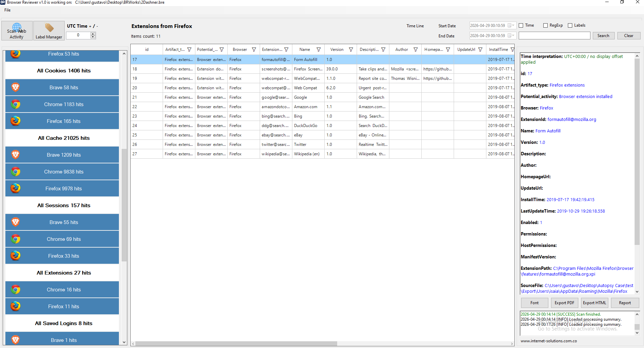
Task: Choose the Brave icon beside 55 hits
Action: pyautogui.click(x=15, y=222)
